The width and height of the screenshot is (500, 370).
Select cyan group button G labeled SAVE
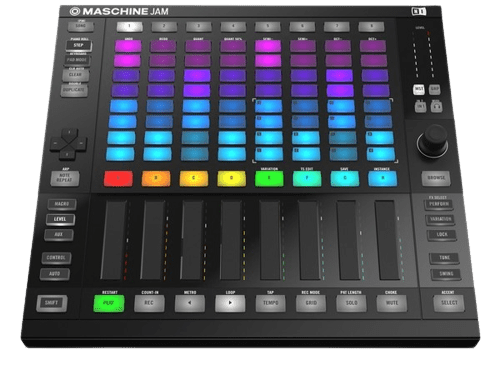pos(345,178)
